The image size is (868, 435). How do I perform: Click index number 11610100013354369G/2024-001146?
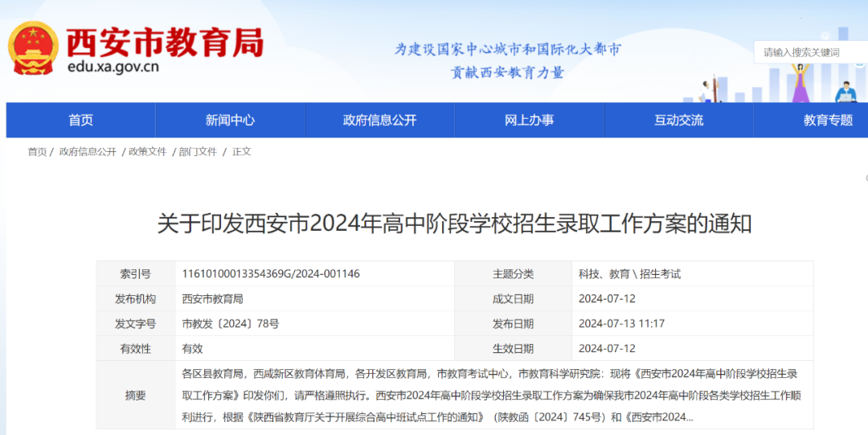click(271, 273)
